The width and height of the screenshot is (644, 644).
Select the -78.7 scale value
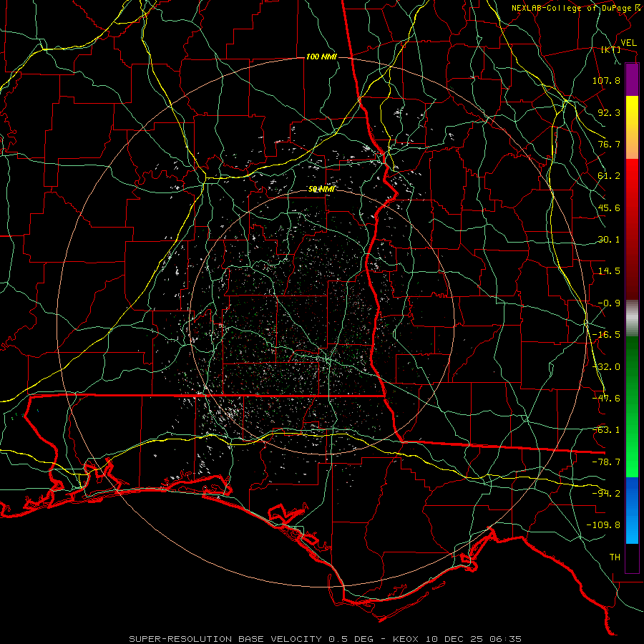(x=606, y=462)
